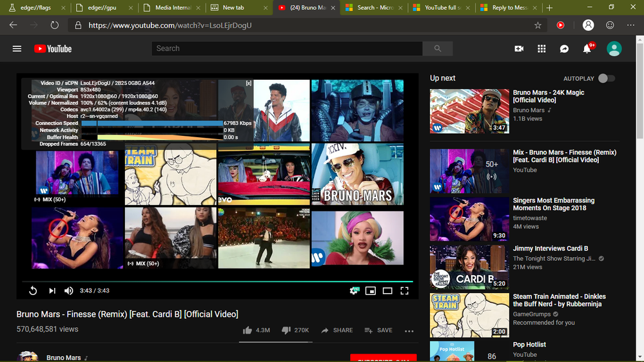Open the YouTube account avatar menu
This screenshot has height=362, width=644.
click(x=614, y=49)
